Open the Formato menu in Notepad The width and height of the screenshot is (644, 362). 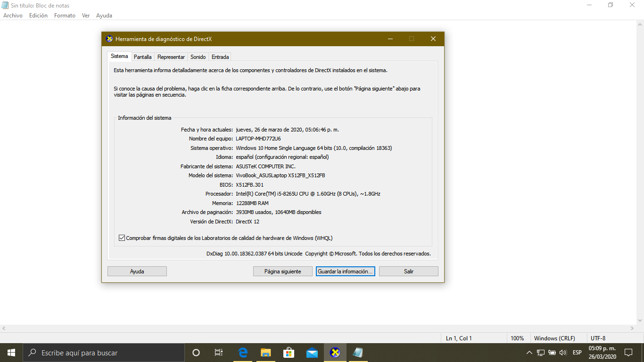[65, 16]
